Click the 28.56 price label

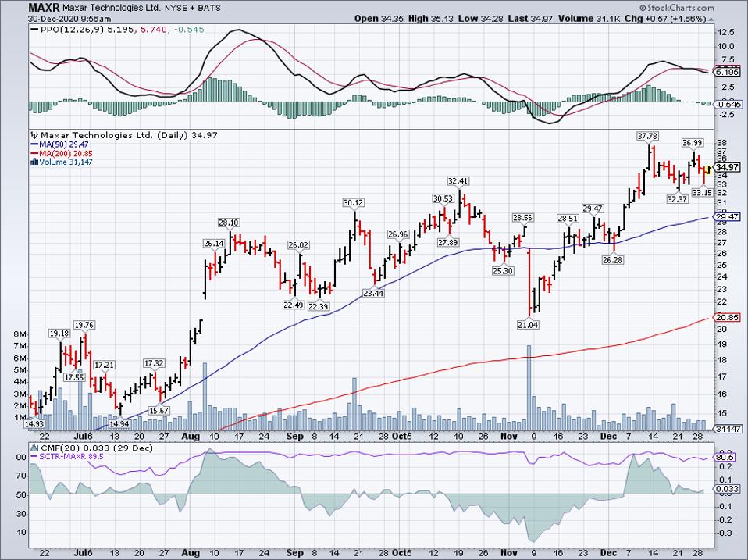pos(522,217)
